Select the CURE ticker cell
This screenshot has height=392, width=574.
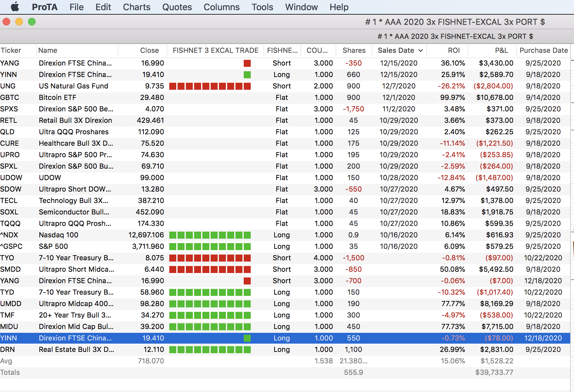click(x=10, y=143)
